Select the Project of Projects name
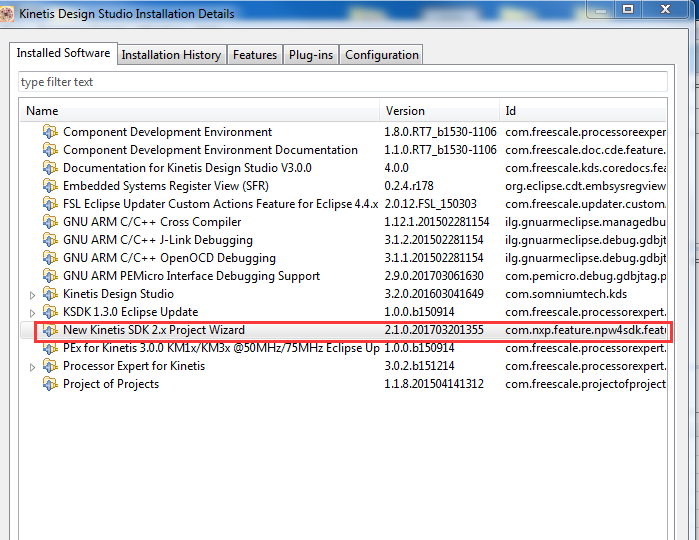Screen dimensions: 699x540 [111, 384]
